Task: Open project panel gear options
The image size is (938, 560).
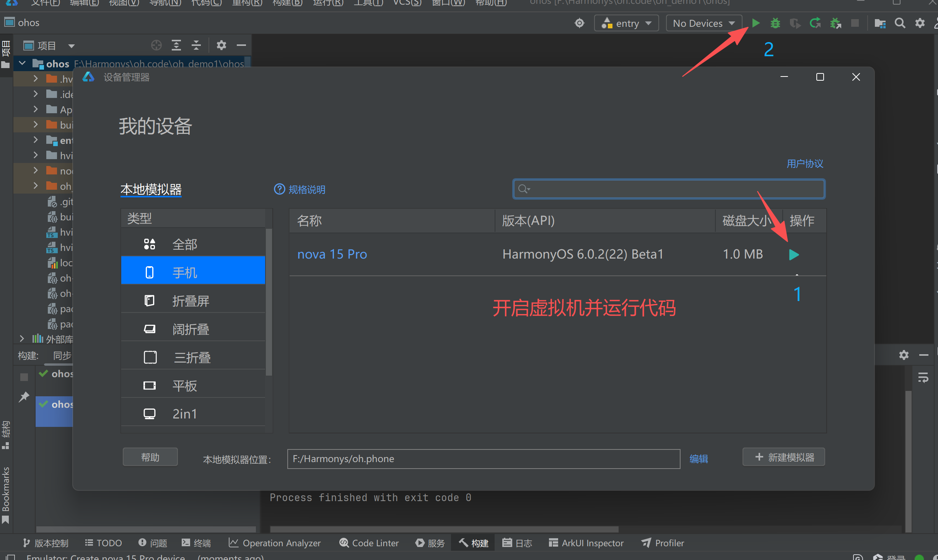Action: [x=221, y=46]
